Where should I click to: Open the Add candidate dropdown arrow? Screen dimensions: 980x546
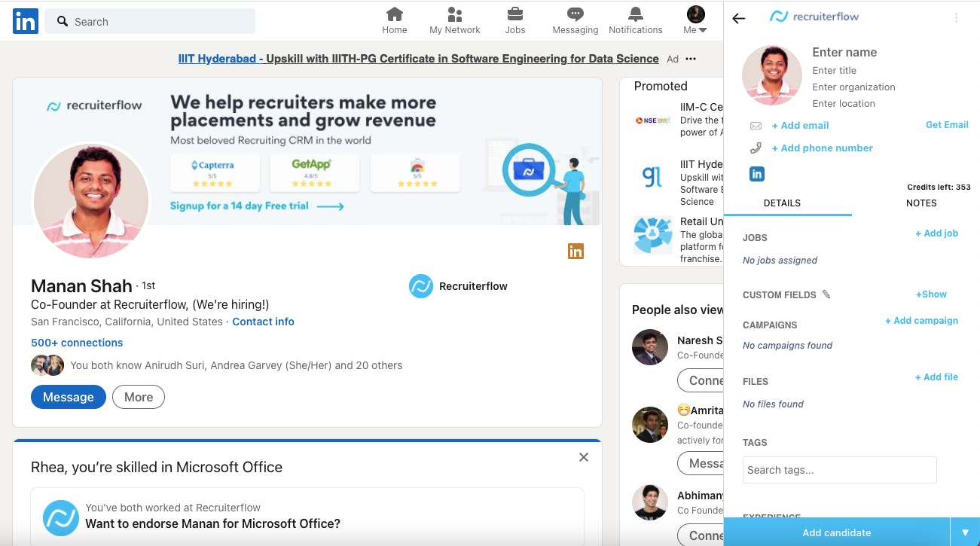tap(965, 532)
